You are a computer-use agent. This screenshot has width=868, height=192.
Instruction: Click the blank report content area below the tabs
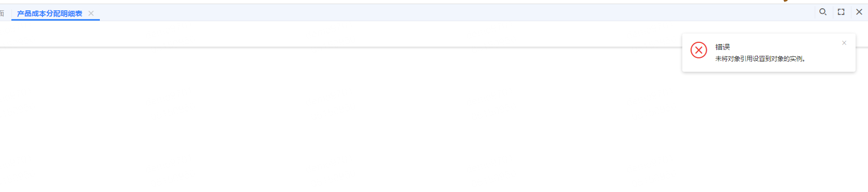(341, 120)
